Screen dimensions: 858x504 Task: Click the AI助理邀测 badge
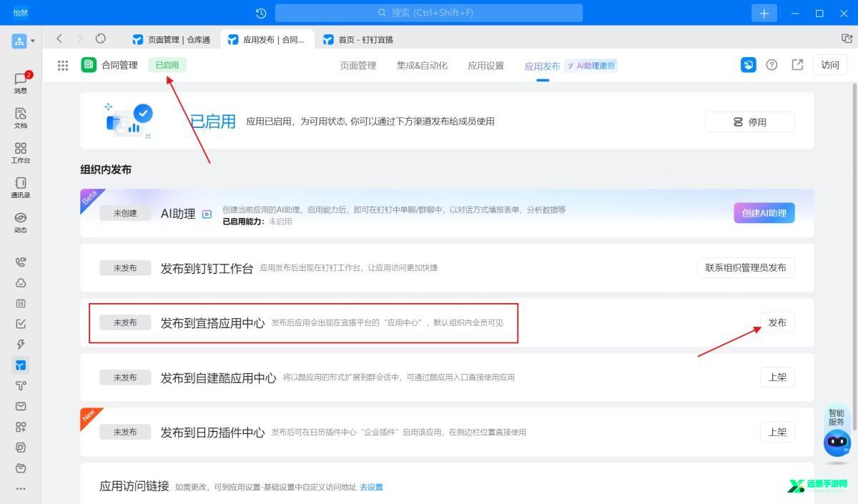tap(591, 66)
